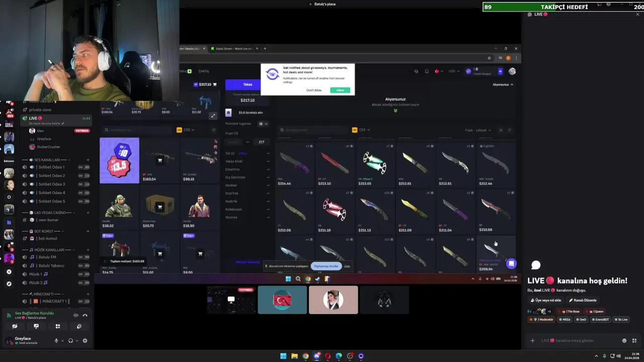Viewport: 644px width, 362px height.
Task: Open File Explorer from taskbar
Action: click(x=294, y=356)
